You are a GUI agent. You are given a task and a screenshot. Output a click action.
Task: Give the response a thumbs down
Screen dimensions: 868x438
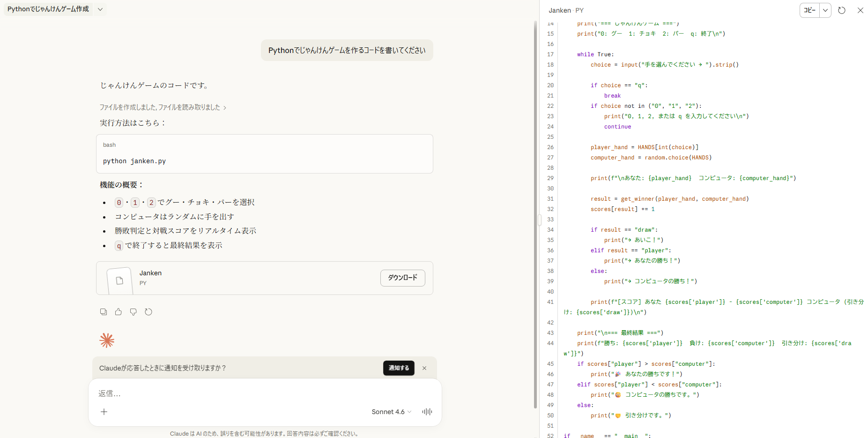click(134, 312)
